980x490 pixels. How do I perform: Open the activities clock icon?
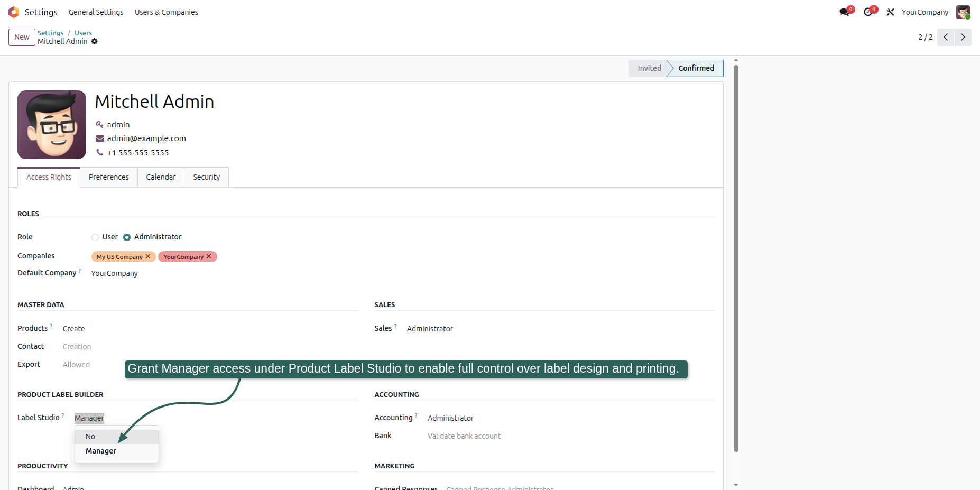(868, 12)
